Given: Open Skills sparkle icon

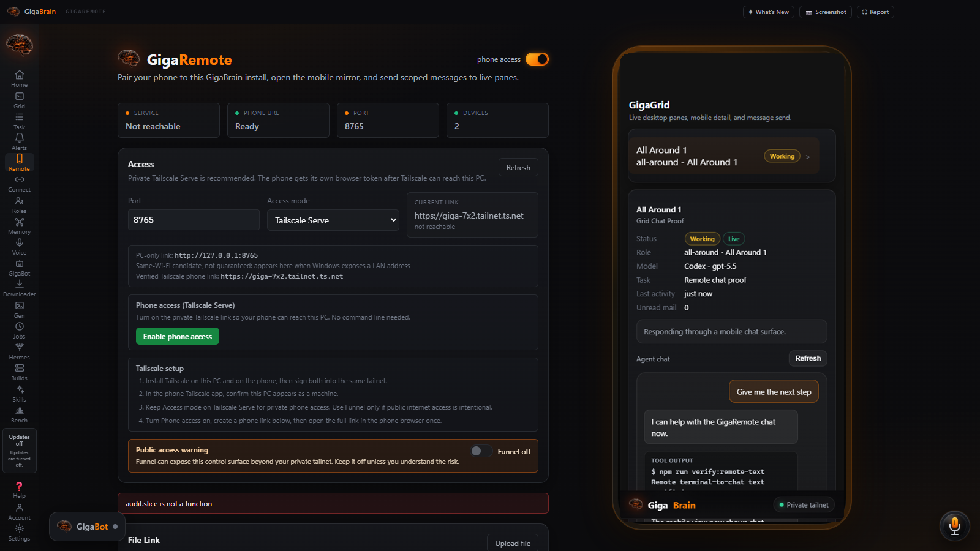Looking at the screenshot, I should (19, 393).
